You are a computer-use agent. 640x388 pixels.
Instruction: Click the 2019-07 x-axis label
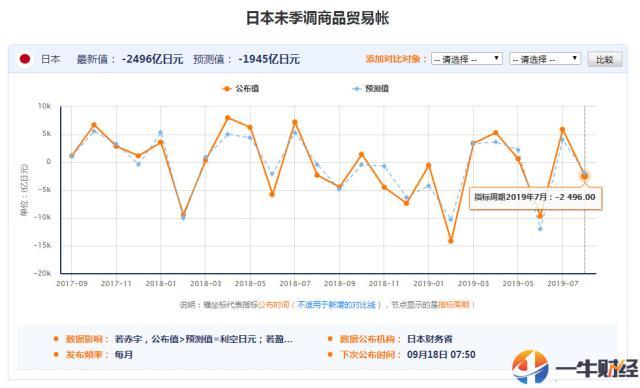point(562,284)
